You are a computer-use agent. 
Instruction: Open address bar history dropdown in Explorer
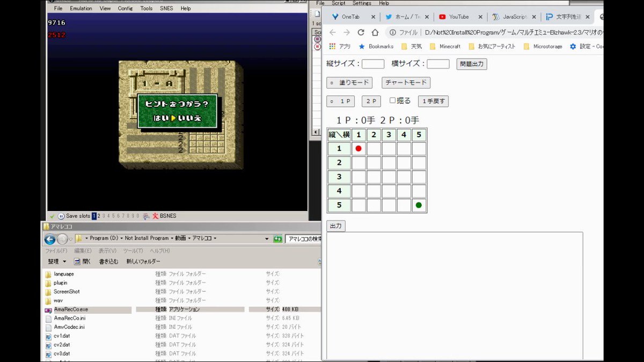tap(267, 239)
